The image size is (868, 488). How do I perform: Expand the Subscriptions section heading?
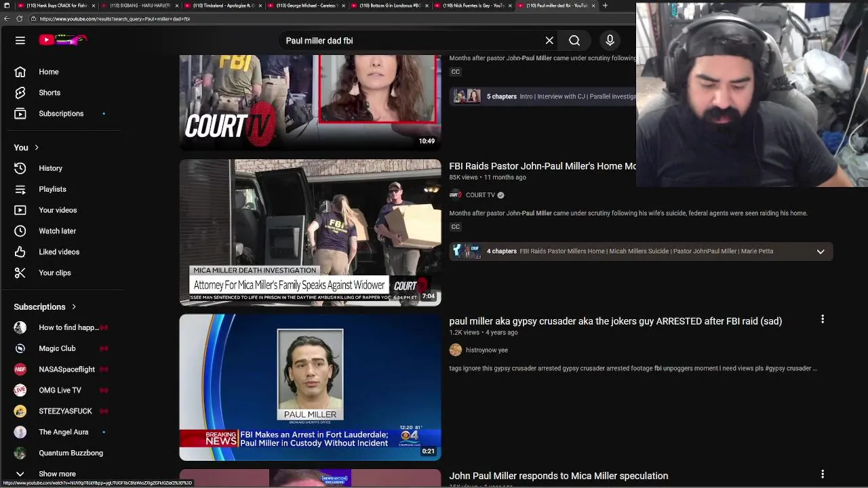tap(45, 307)
